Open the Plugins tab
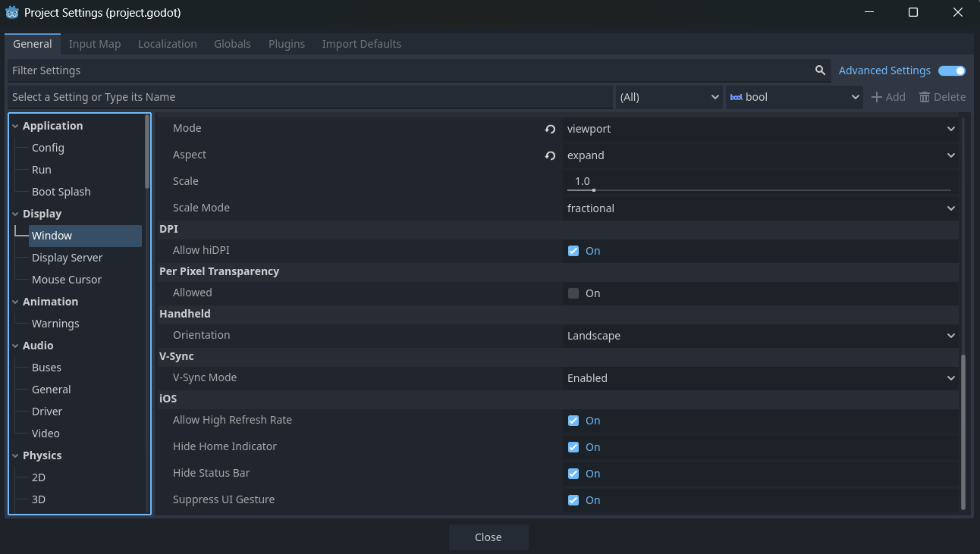The height and width of the screenshot is (554, 980). pyautogui.click(x=287, y=44)
